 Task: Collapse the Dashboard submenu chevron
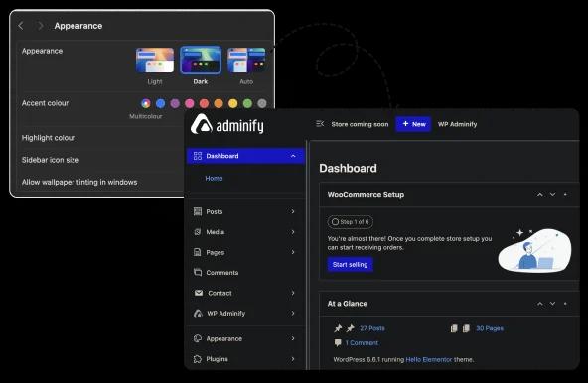[293, 156]
